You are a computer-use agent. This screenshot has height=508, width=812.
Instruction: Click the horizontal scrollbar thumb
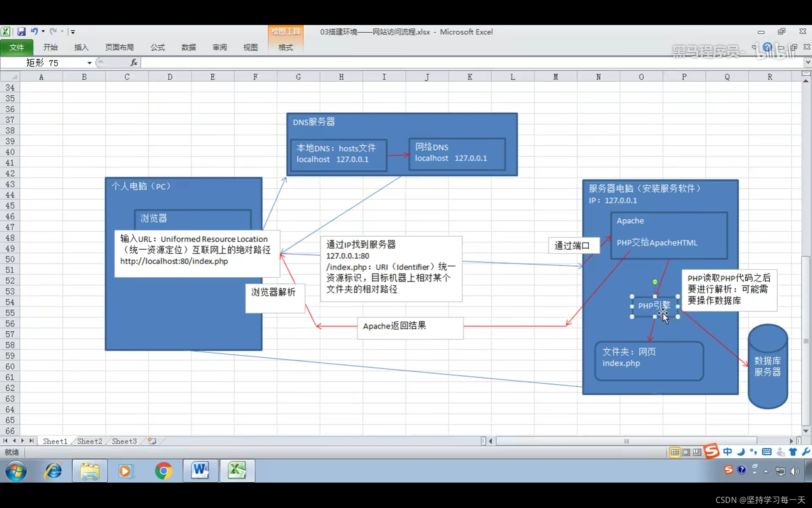point(626,441)
